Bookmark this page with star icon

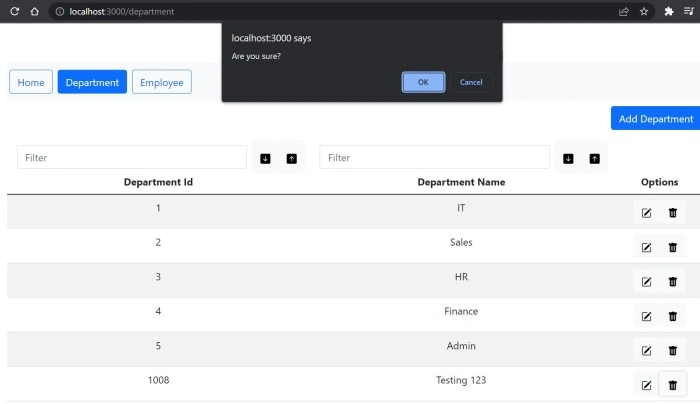point(644,12)
